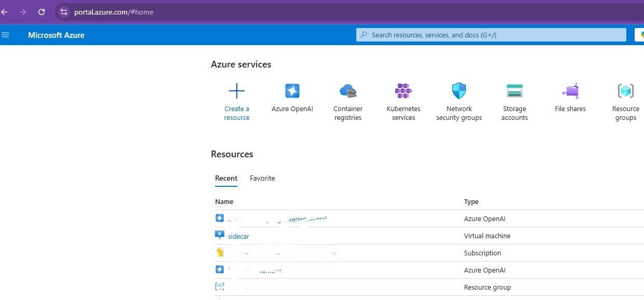Click the browser forward arrow
Screen dimensions: 644x300
pyautogui.click(x=23, y=12)
